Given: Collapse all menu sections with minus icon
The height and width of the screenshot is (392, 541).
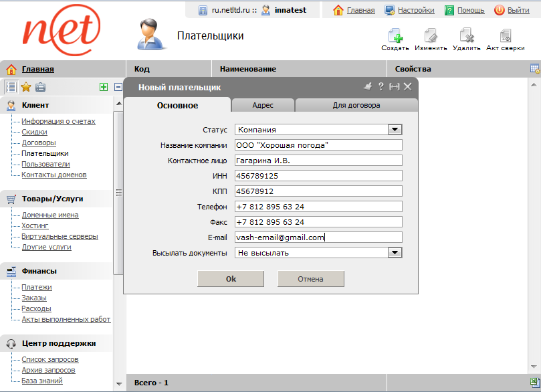Looking at the screenshot, I should 118,86.
